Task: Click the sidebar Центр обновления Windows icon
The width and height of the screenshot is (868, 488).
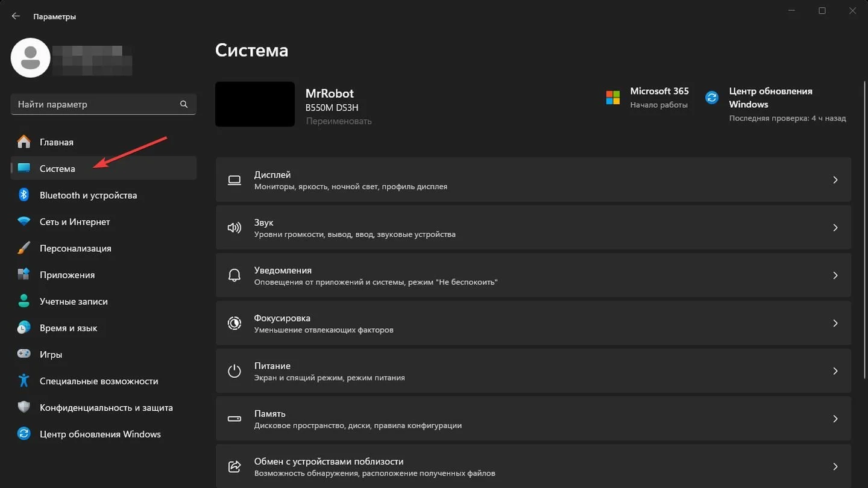Action: click(x=24, y=434)
